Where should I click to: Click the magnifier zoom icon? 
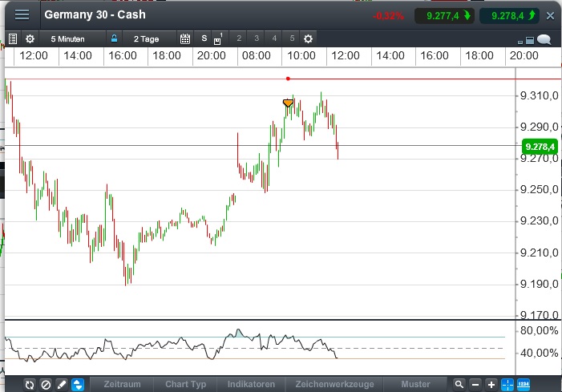coord(459,385)
